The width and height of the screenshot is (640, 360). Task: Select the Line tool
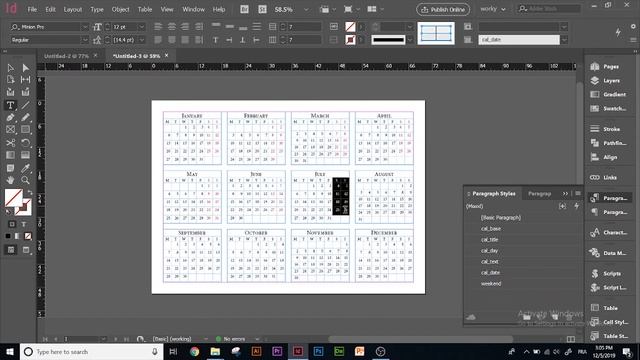tap(25, 105)
